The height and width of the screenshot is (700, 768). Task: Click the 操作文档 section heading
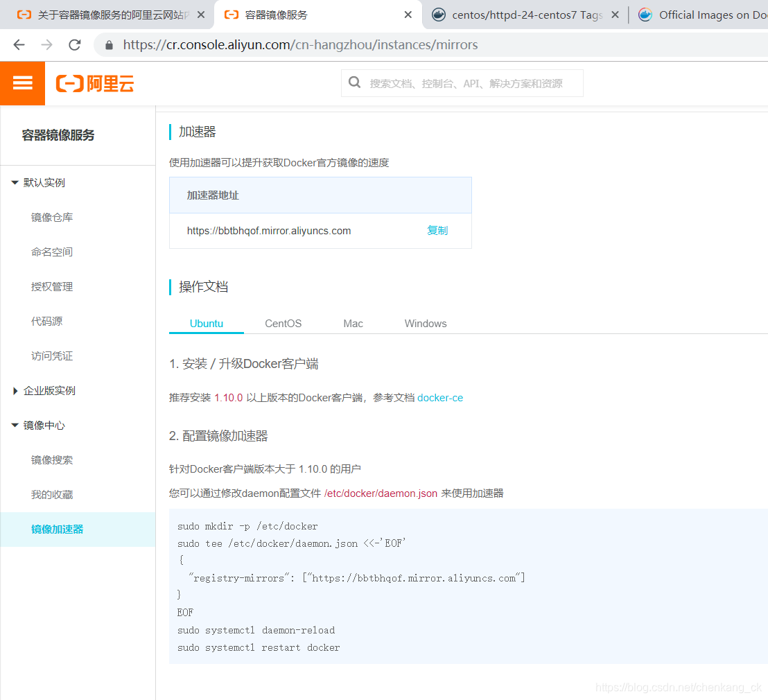[203, 287]
